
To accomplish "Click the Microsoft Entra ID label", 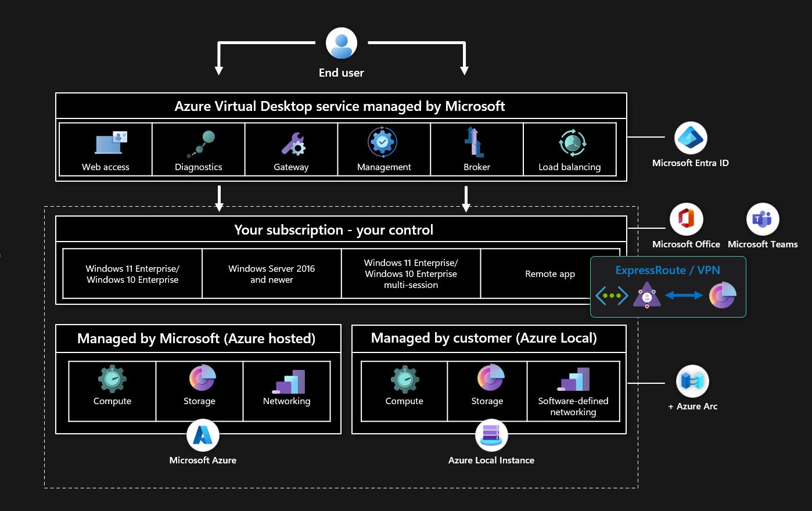I will 691,163.
